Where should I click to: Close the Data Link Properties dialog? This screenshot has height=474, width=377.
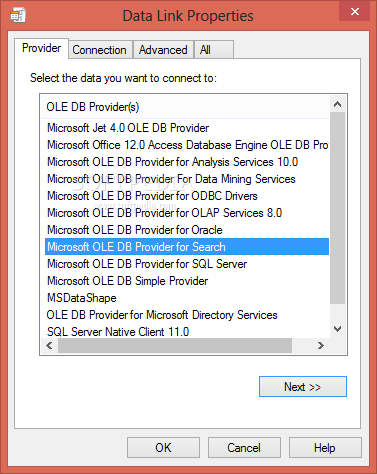[355, 11]
